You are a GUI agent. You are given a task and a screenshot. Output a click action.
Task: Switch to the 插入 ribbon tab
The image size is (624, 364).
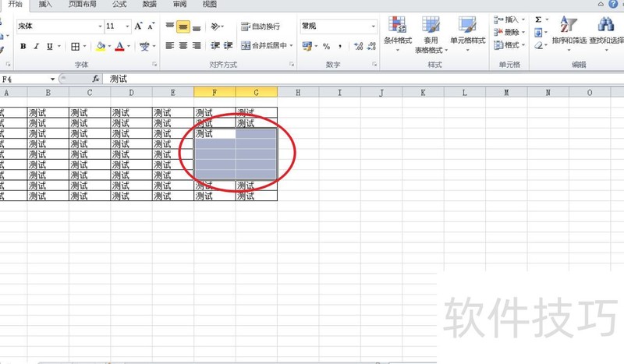[x=45, y=4]
